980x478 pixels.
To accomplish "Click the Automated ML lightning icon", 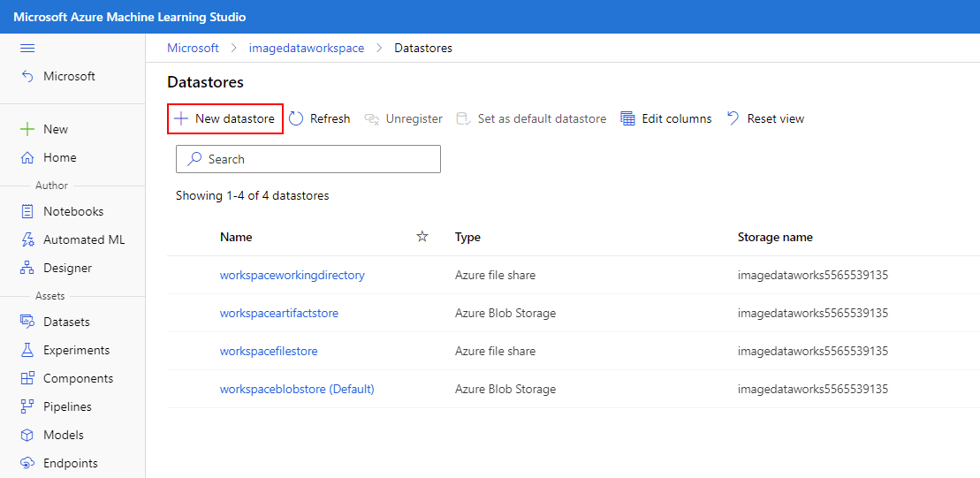I will point(27,240).
